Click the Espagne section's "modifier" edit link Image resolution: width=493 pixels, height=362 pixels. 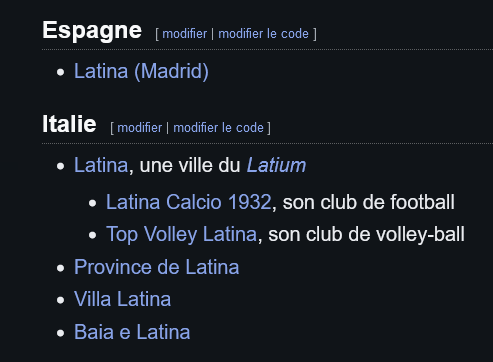click(x=184, y=34)
